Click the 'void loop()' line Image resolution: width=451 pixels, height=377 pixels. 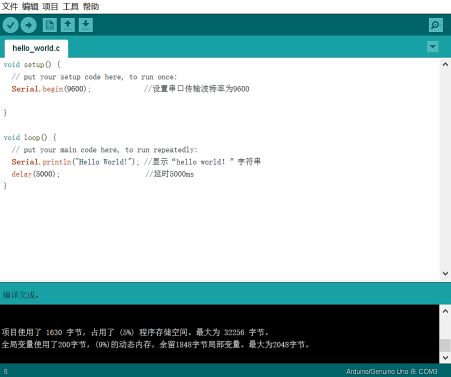pyautogui.click(x=30, y=137)
